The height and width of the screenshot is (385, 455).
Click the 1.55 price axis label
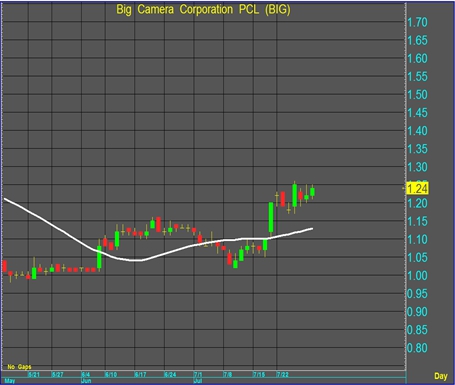pos(417,77)
